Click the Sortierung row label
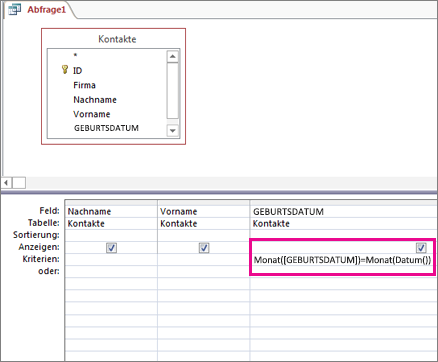This screenshot has width=438, height=362. (36, 235)
